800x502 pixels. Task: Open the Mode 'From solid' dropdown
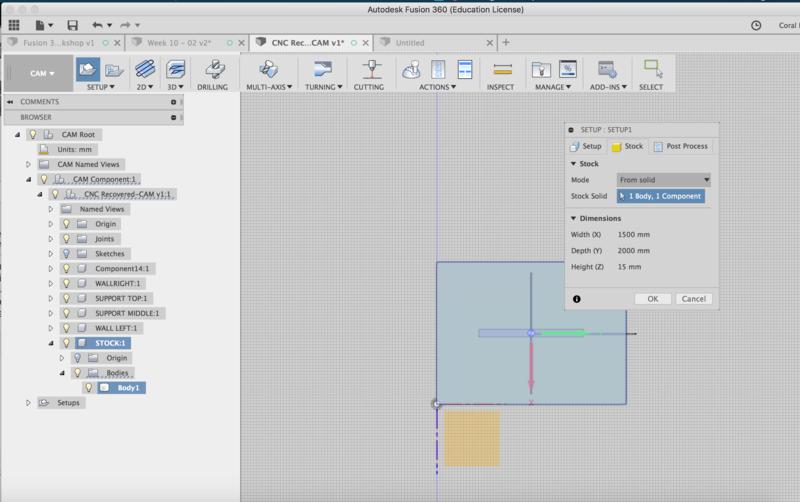663,180
